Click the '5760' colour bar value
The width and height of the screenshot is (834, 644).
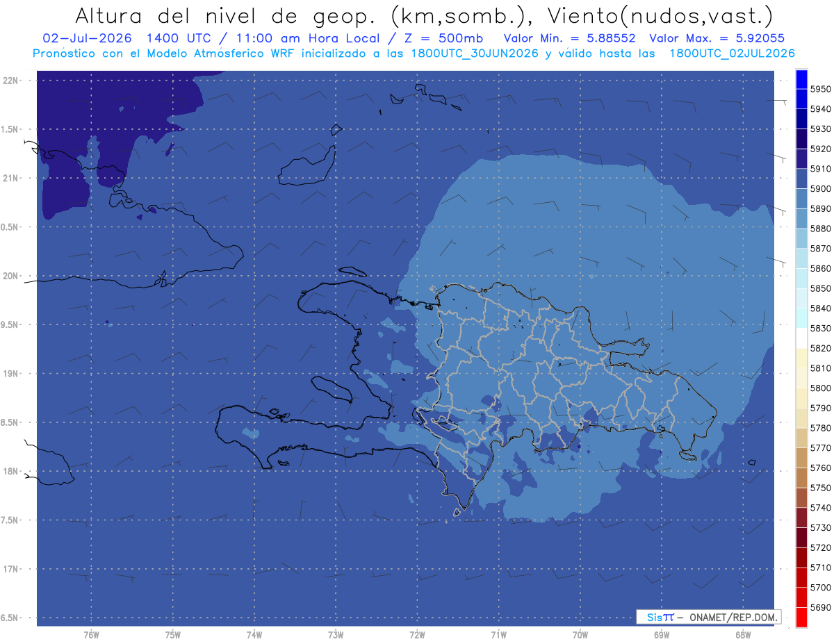[821, 468]
